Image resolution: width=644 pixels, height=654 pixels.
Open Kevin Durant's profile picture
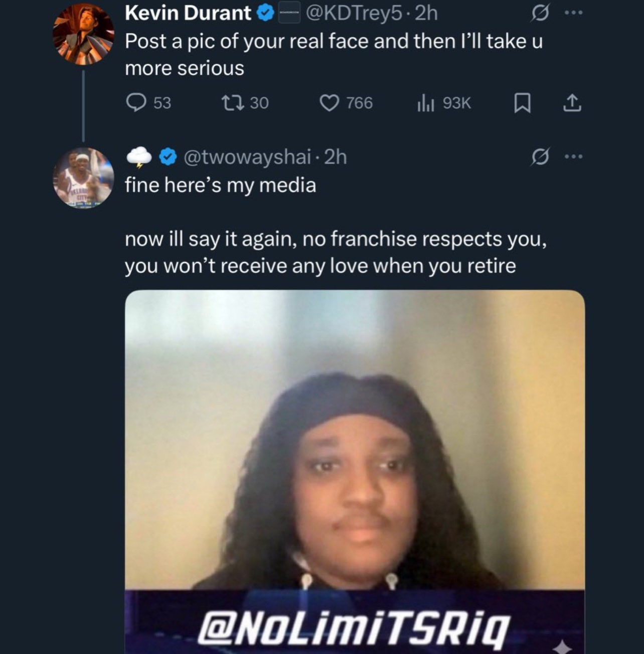point(83,35)
